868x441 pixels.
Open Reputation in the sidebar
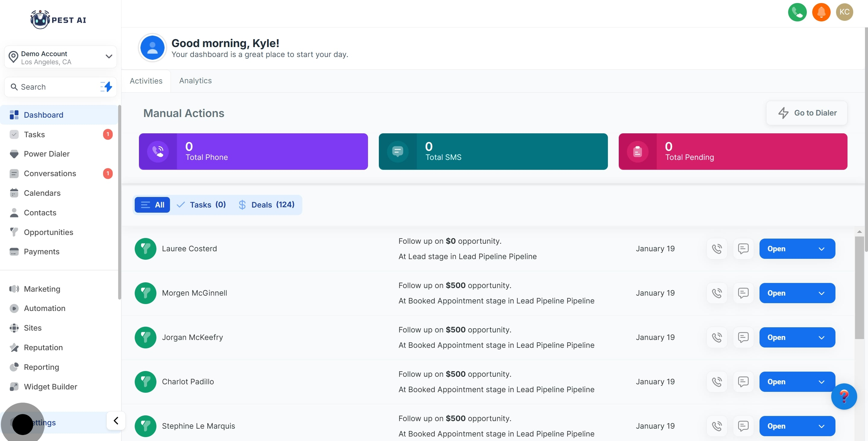click(43, 347)
